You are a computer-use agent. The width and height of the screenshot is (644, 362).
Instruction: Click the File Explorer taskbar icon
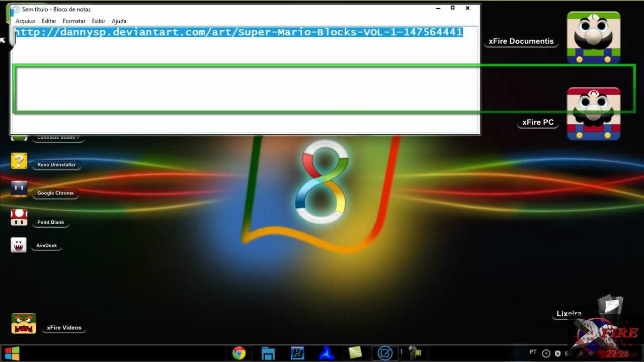268,352
